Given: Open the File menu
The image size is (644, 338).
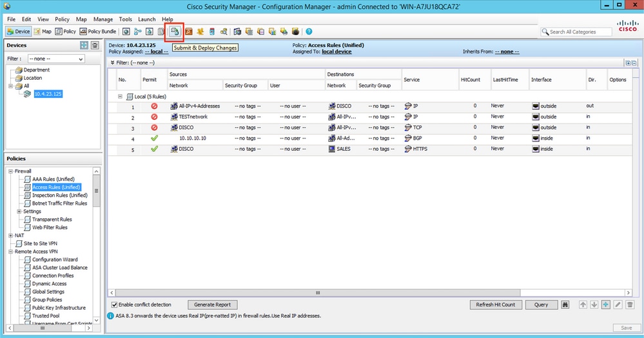Looking at the screenshot, I should pyautogui.click(x=11, y=19).
